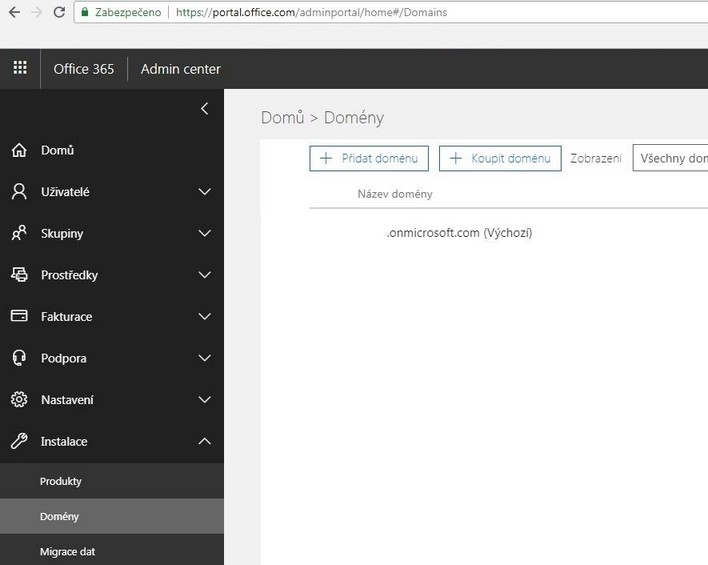This screenshot has width=708, height=565.
Task: Expand the Podpora menu chevron
Action: click(205, 358)
